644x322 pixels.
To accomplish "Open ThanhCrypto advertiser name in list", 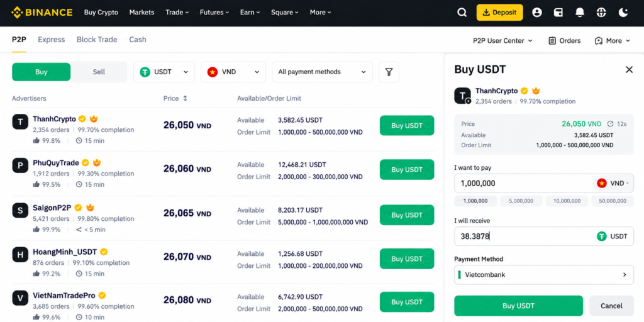I will coord(54,119).
